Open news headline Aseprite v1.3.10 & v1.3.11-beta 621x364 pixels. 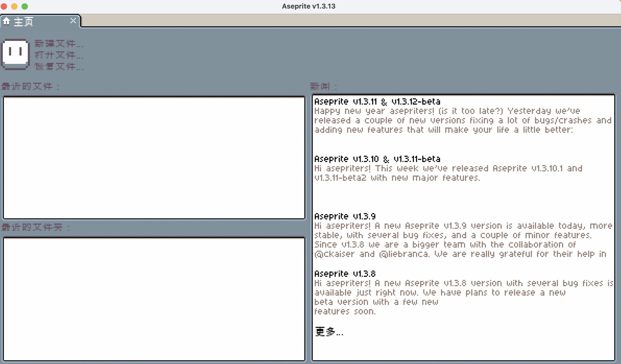[377, 159]
